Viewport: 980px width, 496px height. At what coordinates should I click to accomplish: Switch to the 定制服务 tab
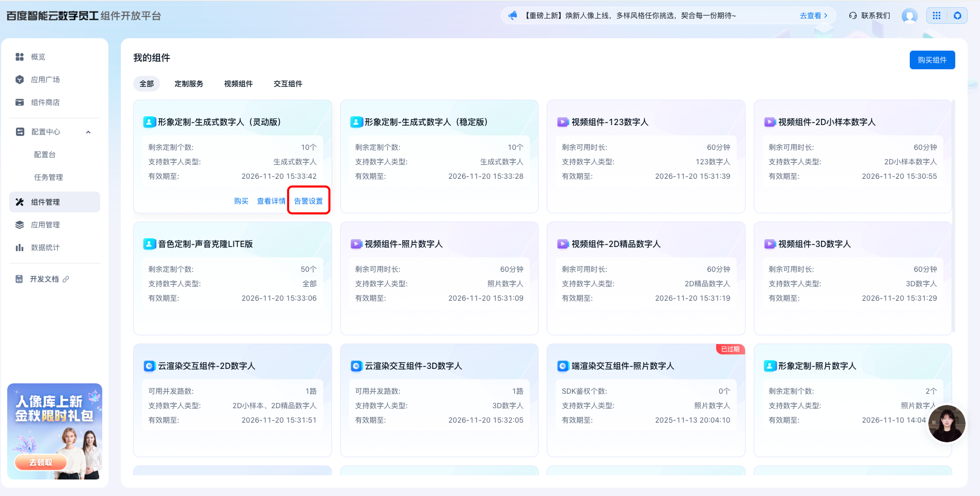(x=188, y=84)
